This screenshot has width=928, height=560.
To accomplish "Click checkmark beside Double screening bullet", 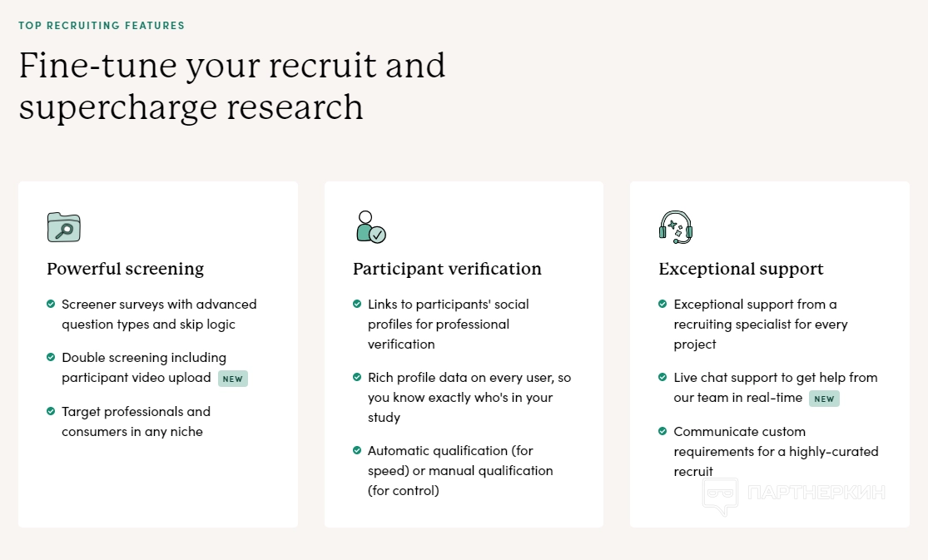I will click(52, 358).
